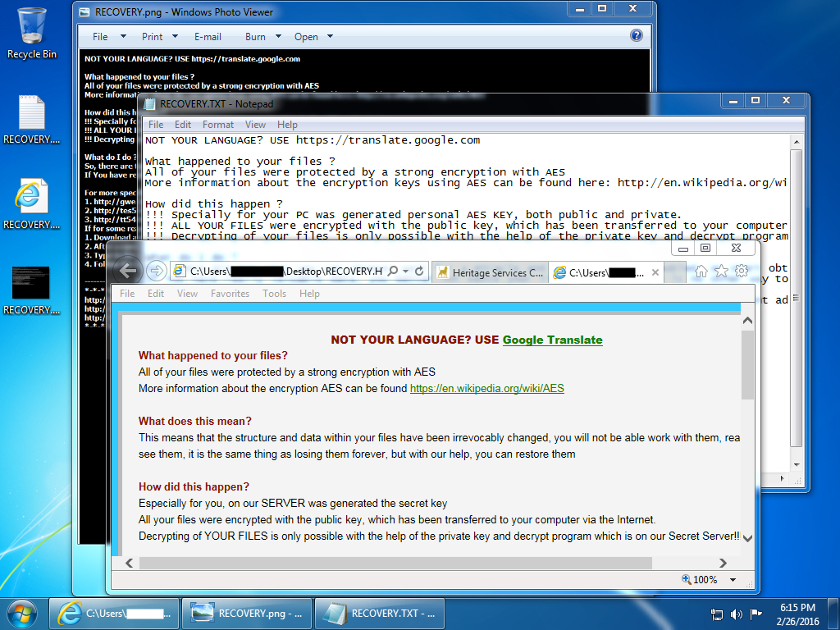Open the IE Tools gear icon
The height and width of the screenshot is (630, 840).
click(x=741, y=272)
